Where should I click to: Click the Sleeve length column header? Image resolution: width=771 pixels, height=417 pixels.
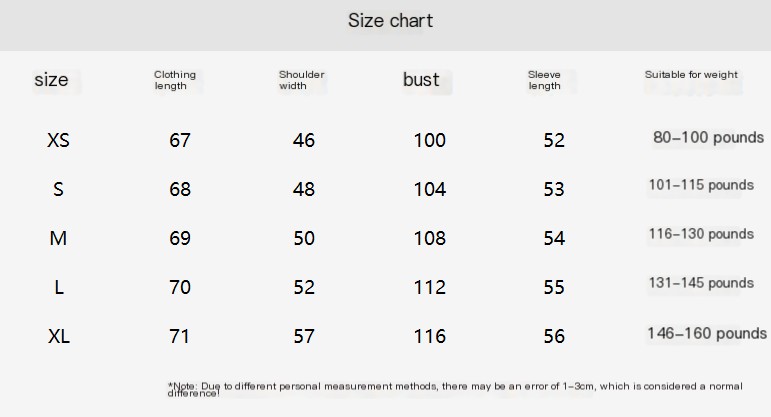click(545, 80)
